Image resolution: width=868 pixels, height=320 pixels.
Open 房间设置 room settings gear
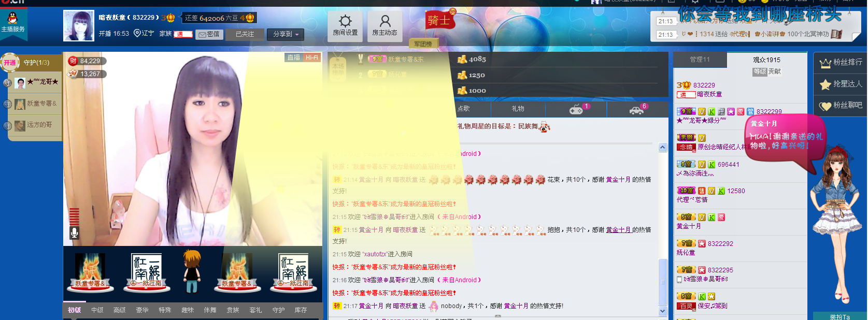point(345,26)
